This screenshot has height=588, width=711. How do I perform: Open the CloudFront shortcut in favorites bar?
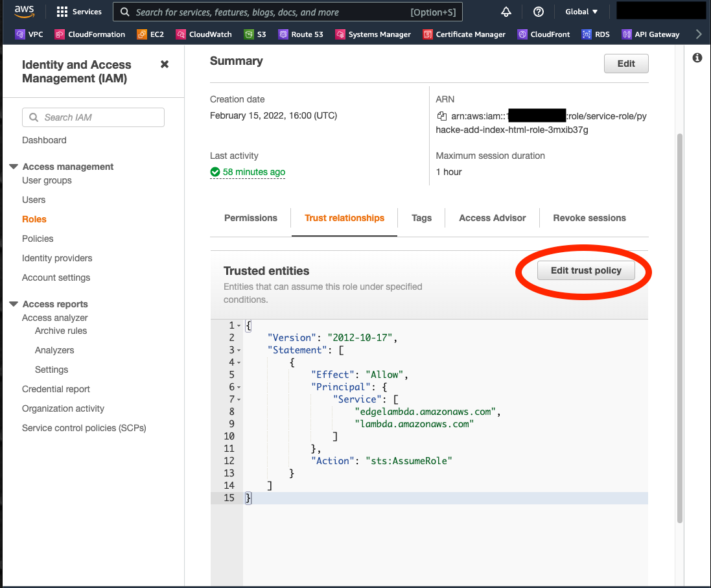point(544,34)
